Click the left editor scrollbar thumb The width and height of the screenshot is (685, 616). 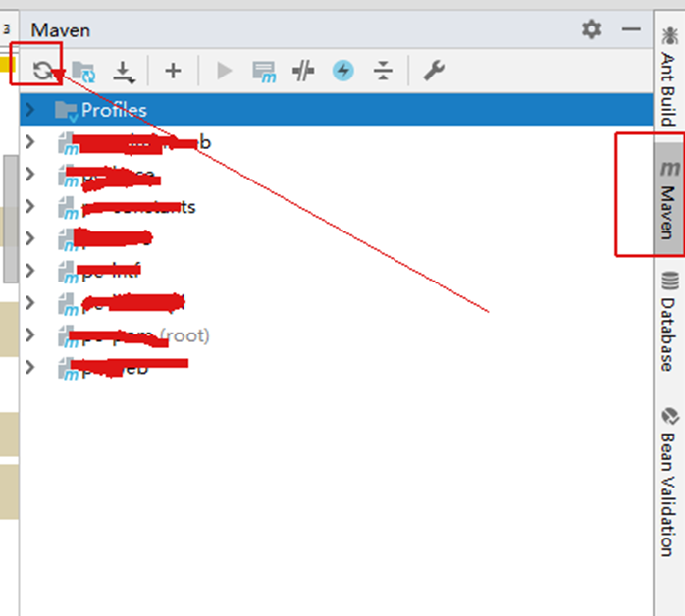[10, 219]
